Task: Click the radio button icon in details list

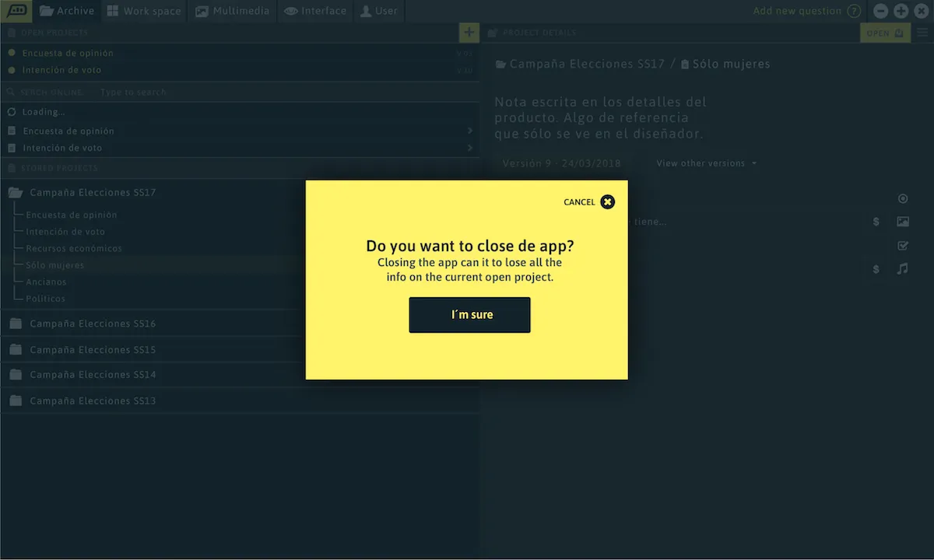Action: coord(903,199)
